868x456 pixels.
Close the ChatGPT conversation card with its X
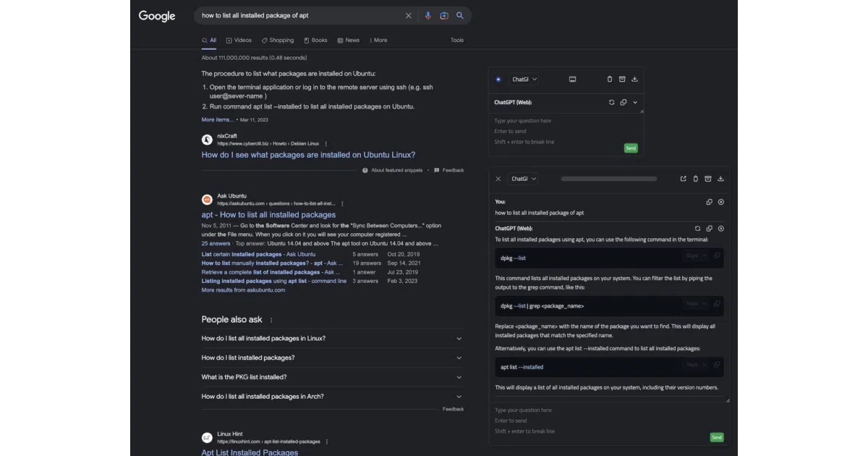[x=498, y=179]
